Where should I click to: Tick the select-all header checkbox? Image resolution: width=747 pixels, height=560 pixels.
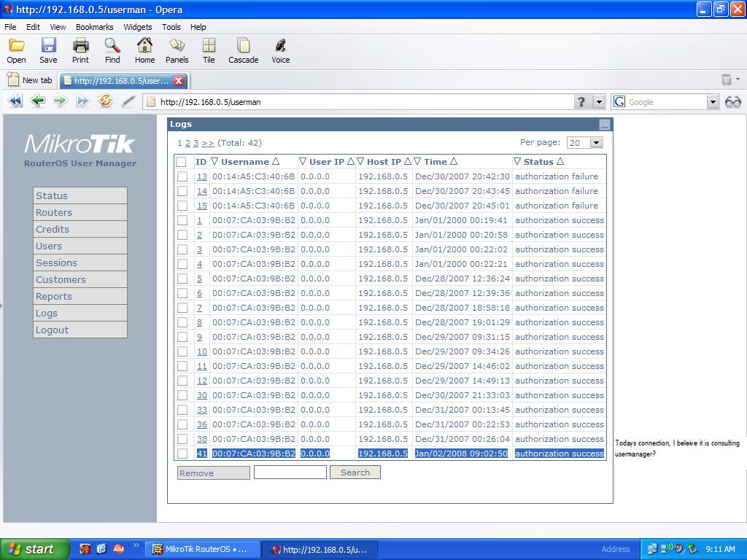click(181, 162)
